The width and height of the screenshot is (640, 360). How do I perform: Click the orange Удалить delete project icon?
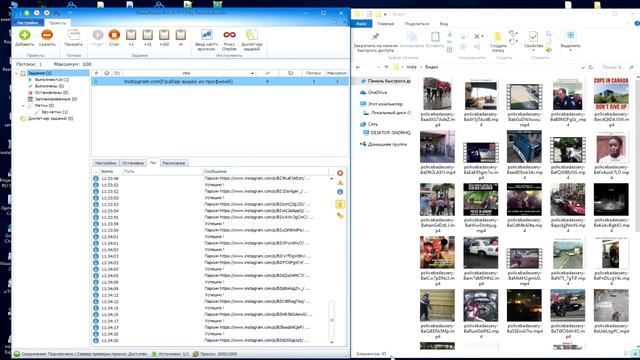(x=47, y=35)
